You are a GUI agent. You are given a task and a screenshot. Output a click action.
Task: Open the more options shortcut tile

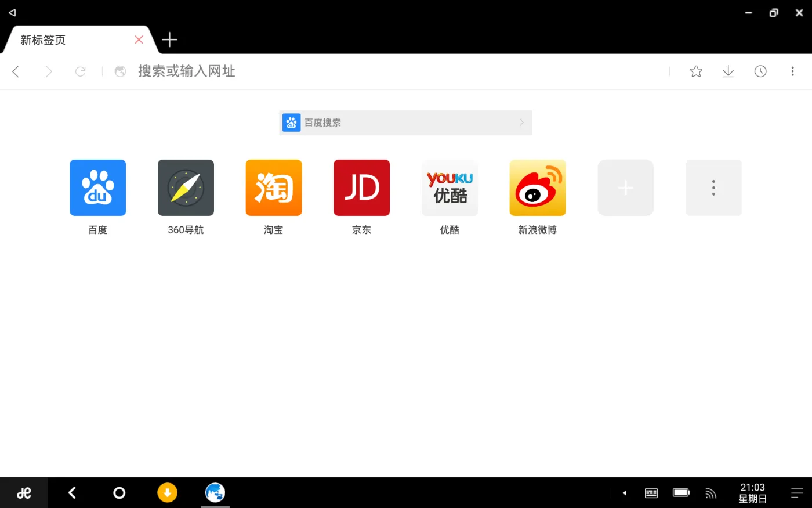click(x=713, y=188)
